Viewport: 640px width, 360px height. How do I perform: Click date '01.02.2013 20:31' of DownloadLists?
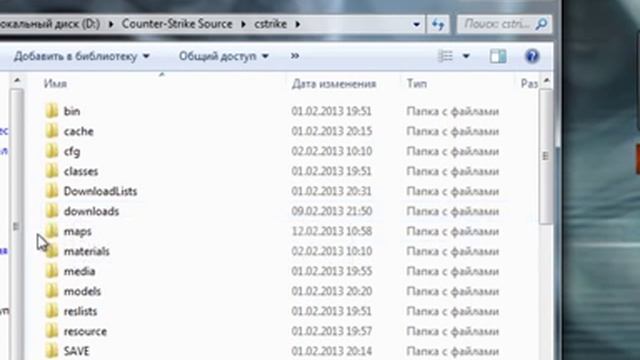point(331,191)
